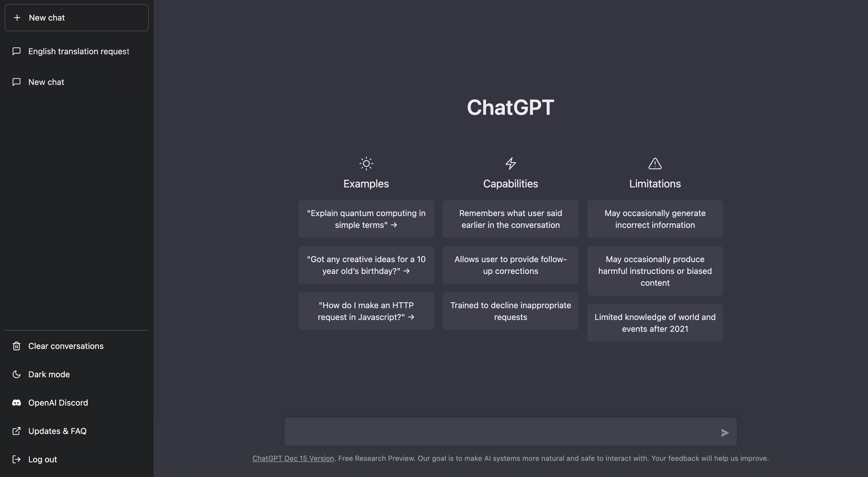
Task: Click 'Got any creative ideas for a 10 year old's birthday?'
Action: pyautogui.click(x=366, y=265)
